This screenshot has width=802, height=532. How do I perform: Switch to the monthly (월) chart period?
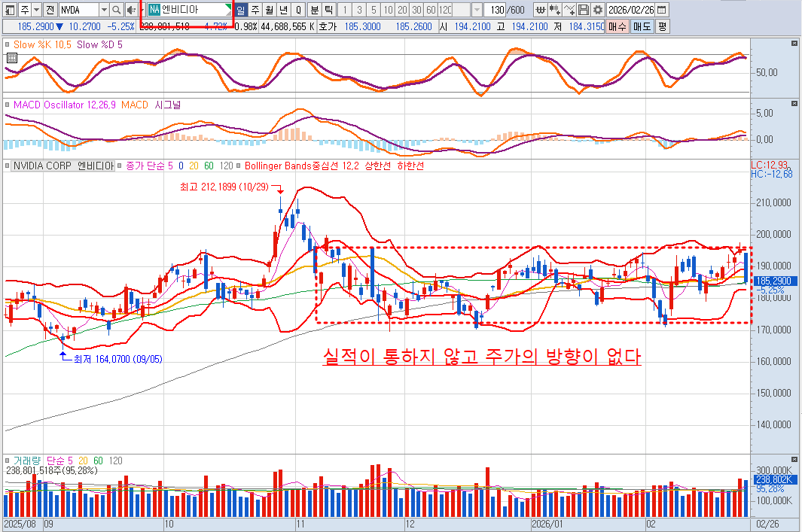[270, 10]
